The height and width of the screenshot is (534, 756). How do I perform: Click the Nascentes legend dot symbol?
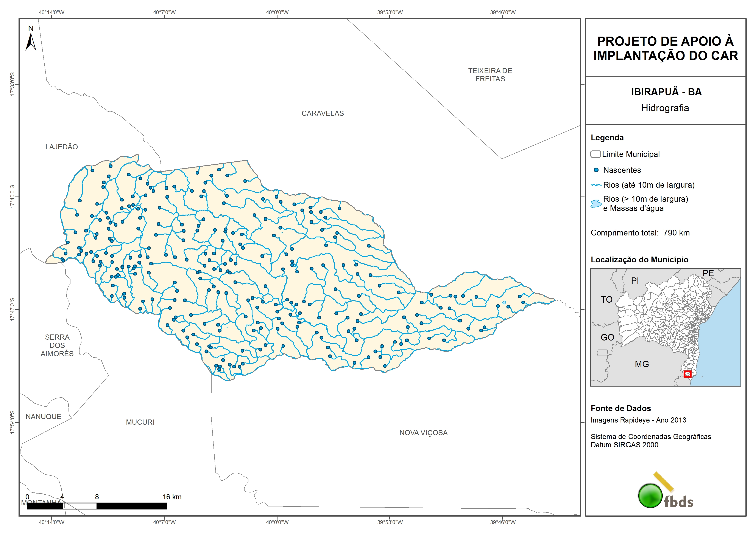coord(596,170)
